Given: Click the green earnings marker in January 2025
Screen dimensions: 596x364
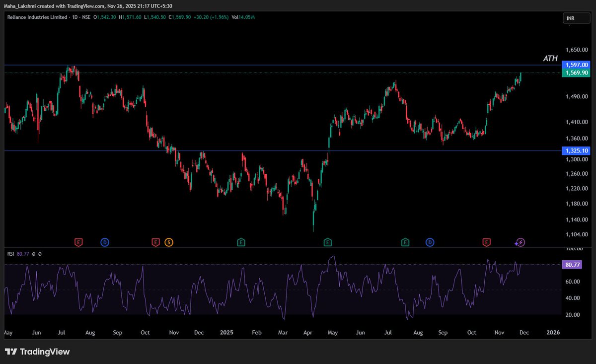Looking at the screenshot, I should [241, 242].
